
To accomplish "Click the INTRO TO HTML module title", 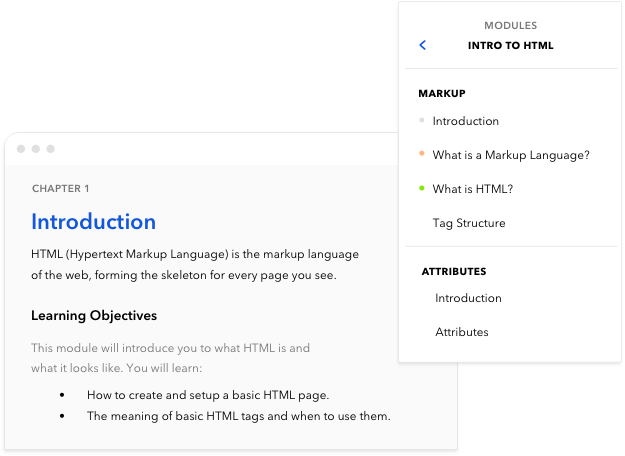I will coord(511,45).
